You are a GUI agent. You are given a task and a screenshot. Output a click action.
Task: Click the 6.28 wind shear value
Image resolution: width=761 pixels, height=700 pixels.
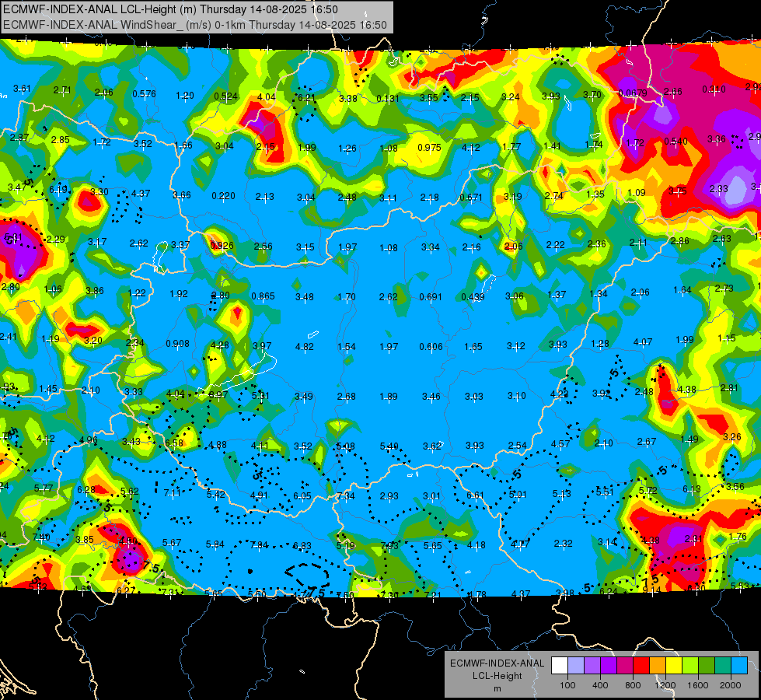86,490
